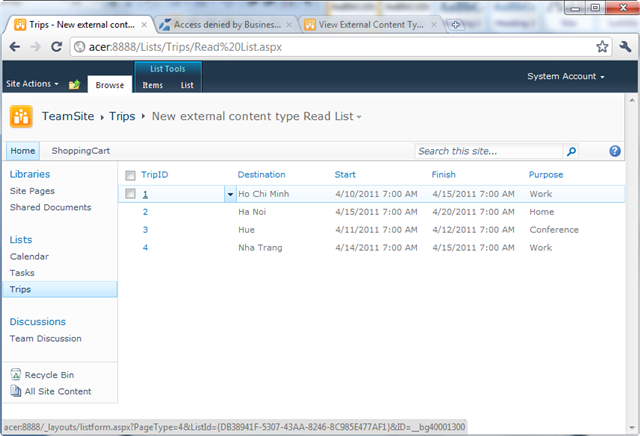Click Trips breadcrumb link
This screenshot has width=640, height=436.
122,116
